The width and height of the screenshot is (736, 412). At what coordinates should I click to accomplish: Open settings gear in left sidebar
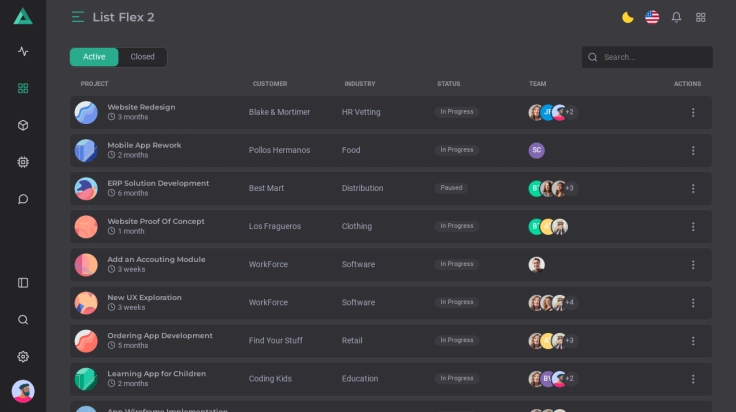coord(23,357)
